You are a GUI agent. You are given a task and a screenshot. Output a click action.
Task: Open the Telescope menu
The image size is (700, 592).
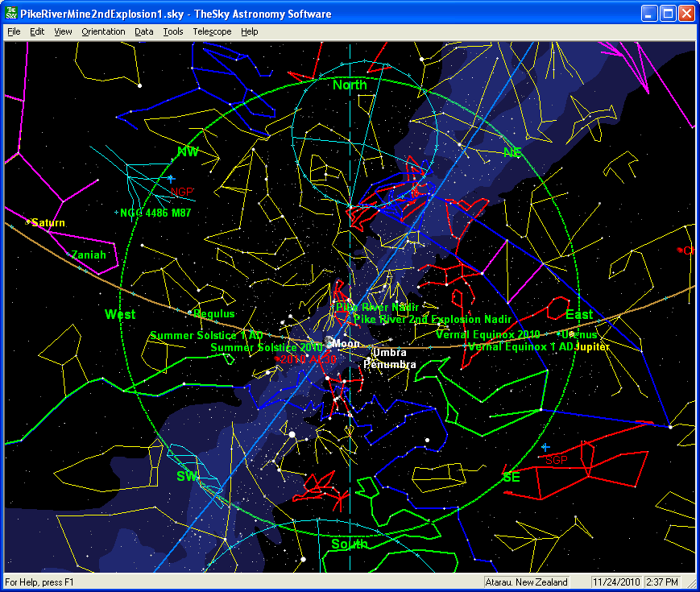coord(212,31)
